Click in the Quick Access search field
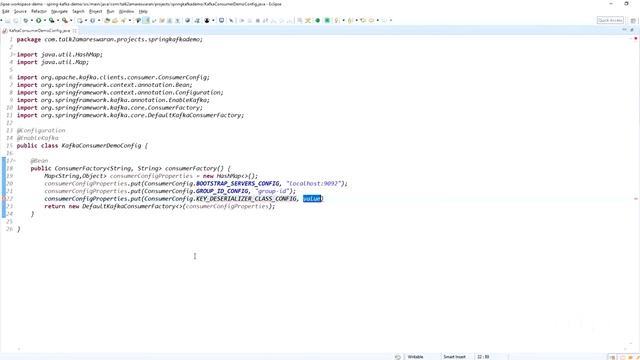Image resolution: width=640 pixels, height=360 pixels. click(x=610, y=20)
